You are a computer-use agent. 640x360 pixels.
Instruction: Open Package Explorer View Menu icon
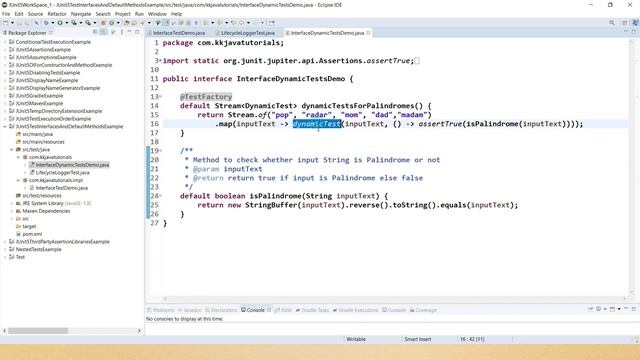(122, 32)
